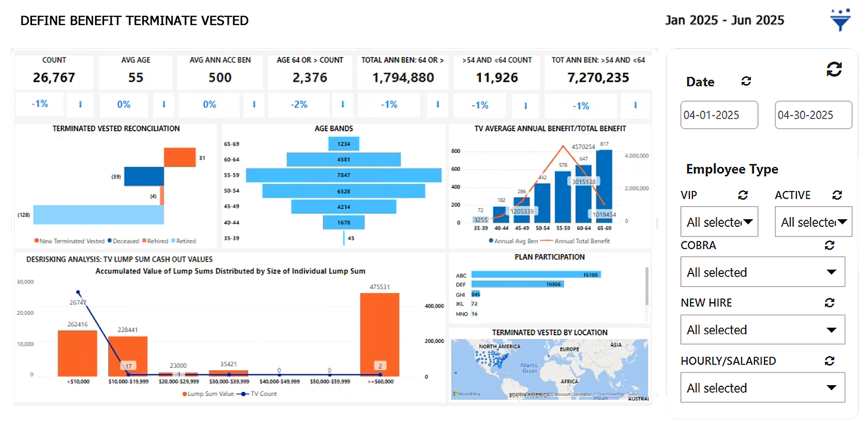
Task: Reset the VIP filter
Action: 743,195
